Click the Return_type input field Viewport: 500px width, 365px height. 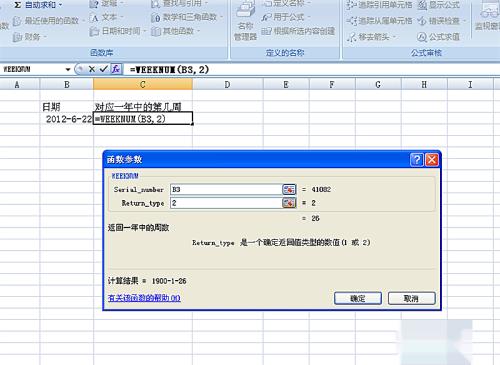tap(226, 203)
